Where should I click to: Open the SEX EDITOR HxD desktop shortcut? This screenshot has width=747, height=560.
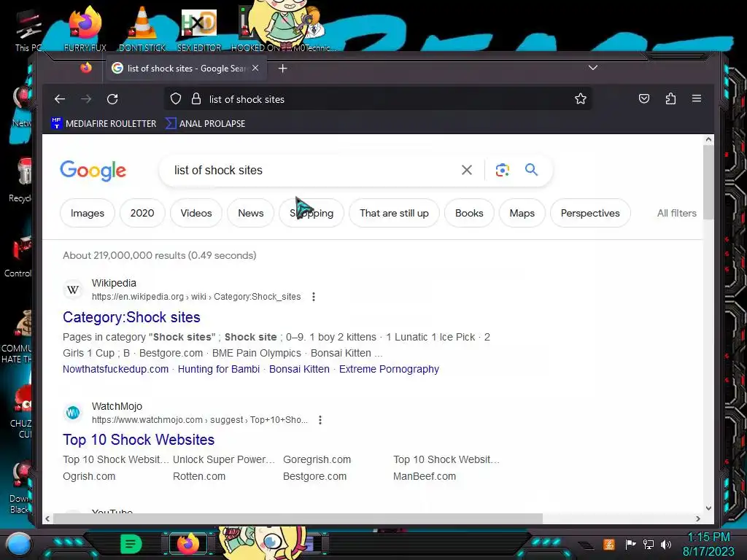(199, 30)
